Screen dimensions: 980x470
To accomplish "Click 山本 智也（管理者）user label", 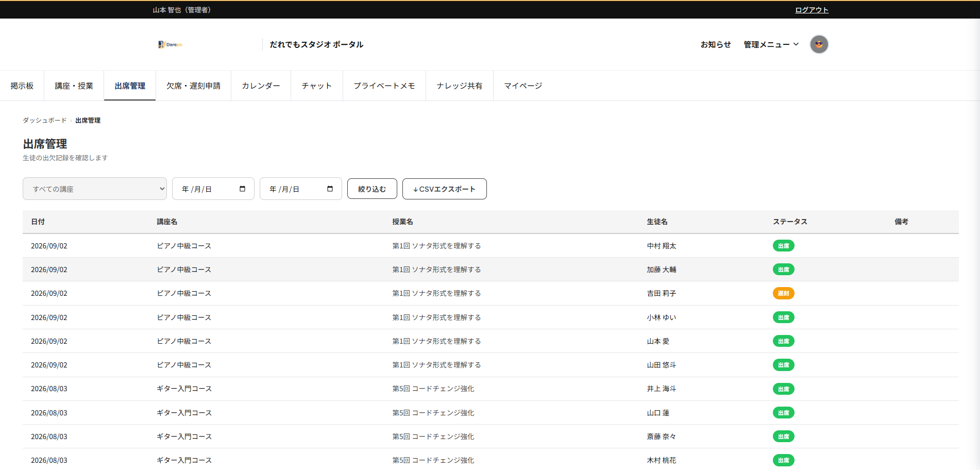I will coord(182,10).
